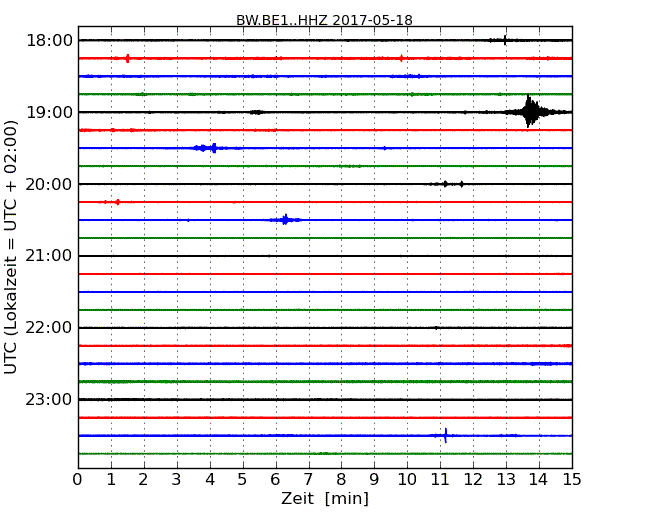Click the blue event burst on 19:30 trace
Image resolution: width=650 pixels, height=520 pixels.
click(209, 148)
